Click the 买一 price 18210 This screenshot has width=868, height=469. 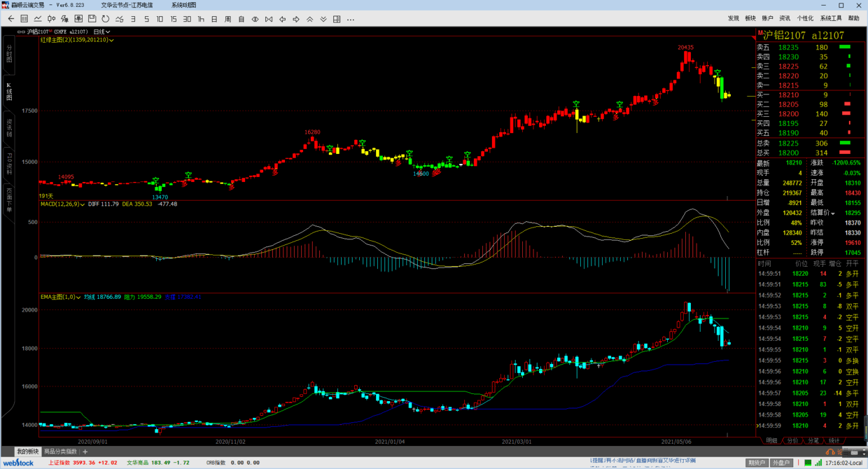[x=788, y=94]
